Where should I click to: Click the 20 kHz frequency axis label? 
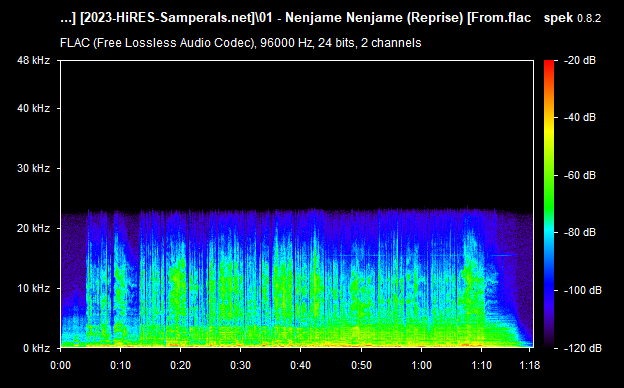33,228
